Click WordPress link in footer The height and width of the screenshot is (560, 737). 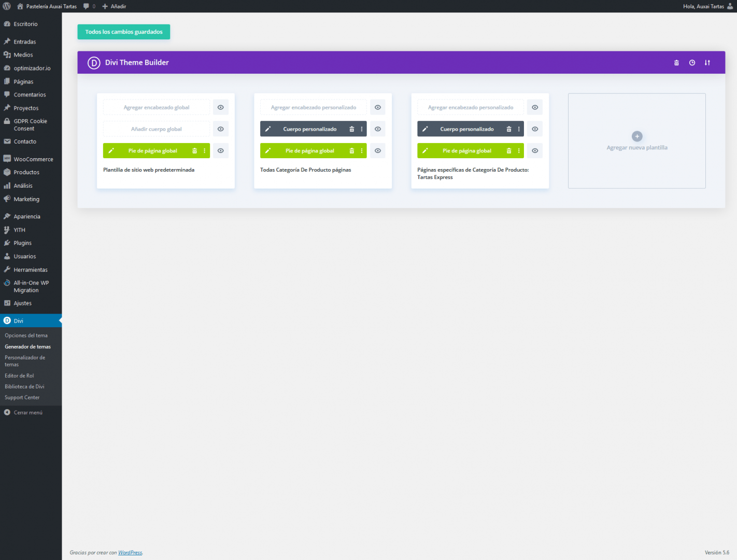(130, 553)
